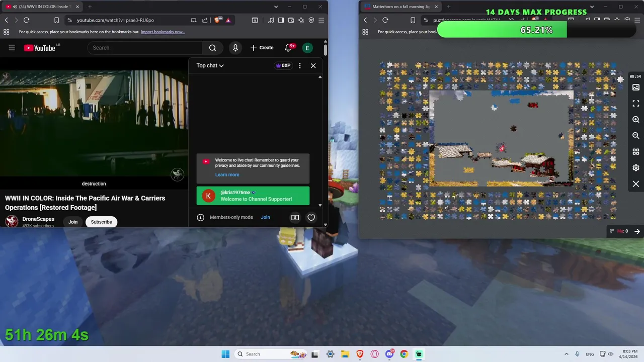Viewport: 644px width, 362px height.
Task: Open tab search chevron in puzzle window
Action: tap(592, 7)
